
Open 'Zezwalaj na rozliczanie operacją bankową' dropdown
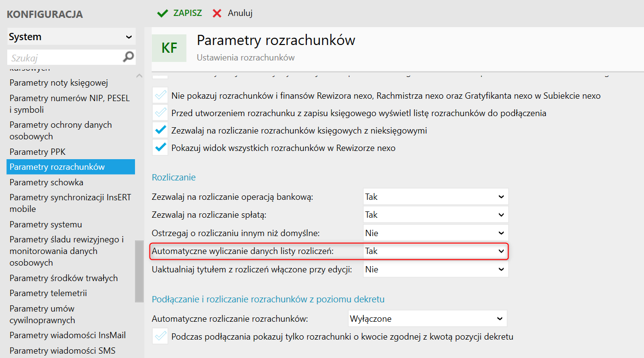(435, 197)
